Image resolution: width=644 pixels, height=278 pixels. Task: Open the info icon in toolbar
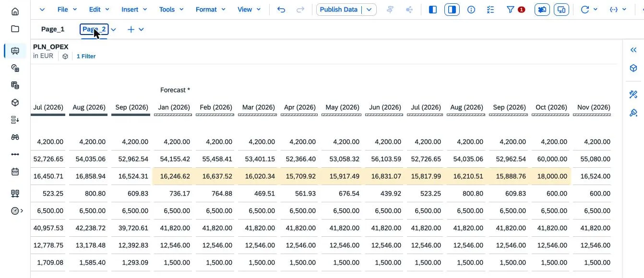(471, 10)
